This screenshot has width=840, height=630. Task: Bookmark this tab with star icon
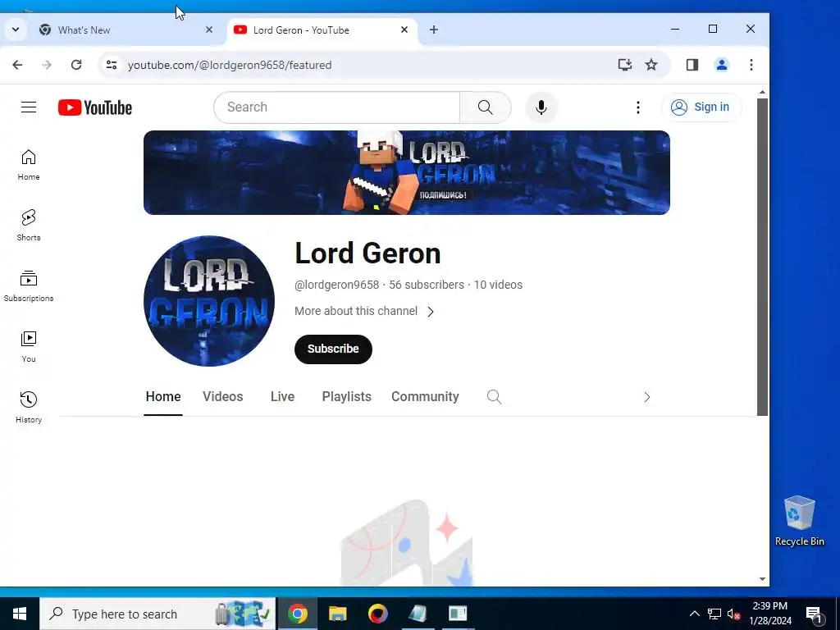pyautogui.click(x=651, y=65)
